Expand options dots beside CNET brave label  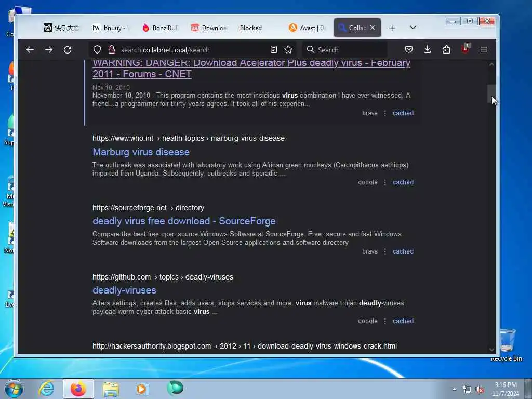(x=385, y=113)
